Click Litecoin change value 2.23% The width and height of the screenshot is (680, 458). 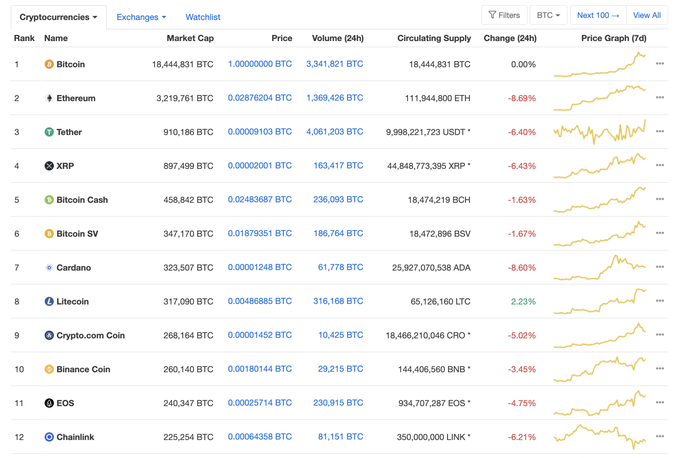523,301
